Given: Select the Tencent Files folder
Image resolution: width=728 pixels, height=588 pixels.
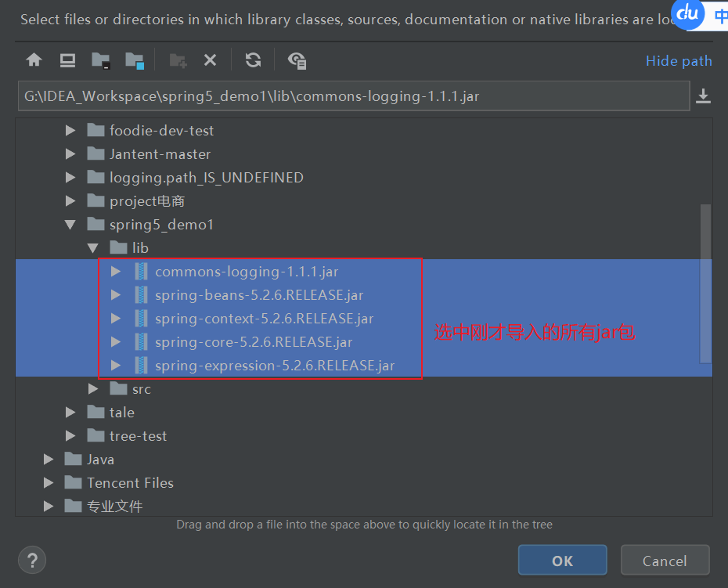Looking at the screenshot, I should point(119,482).
